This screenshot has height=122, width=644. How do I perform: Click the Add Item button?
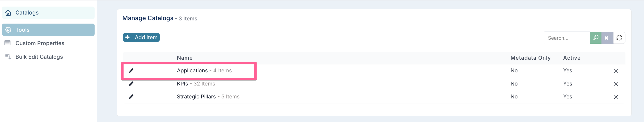141,37
